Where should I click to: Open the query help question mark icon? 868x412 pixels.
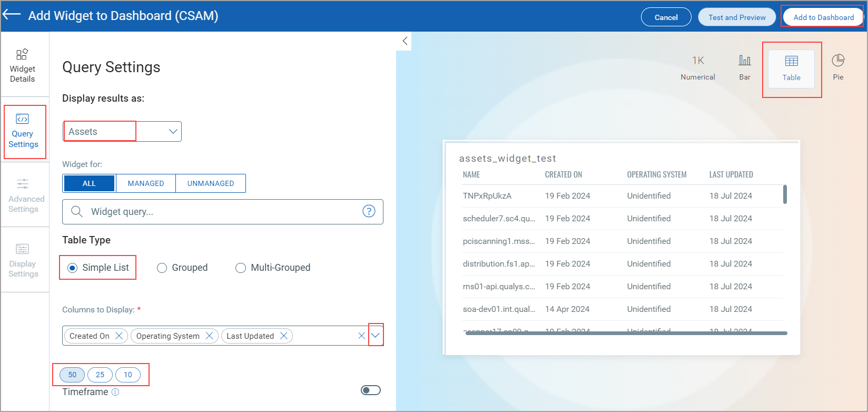(x=369, y=211)
